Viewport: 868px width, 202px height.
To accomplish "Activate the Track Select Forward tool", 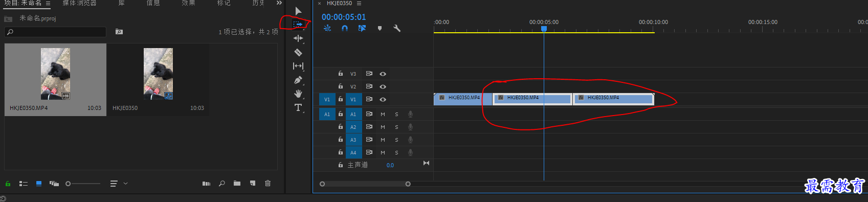I will coord(298,24).
